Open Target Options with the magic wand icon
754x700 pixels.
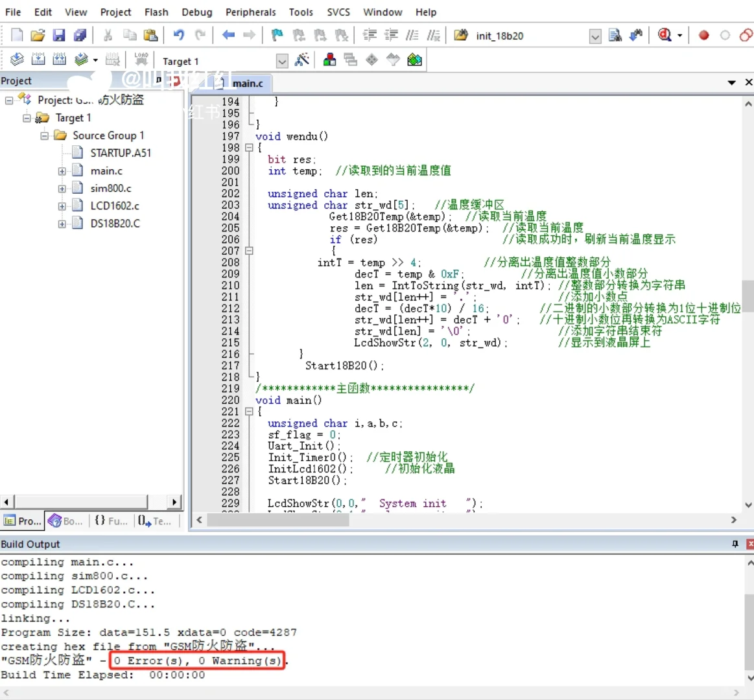302,60
